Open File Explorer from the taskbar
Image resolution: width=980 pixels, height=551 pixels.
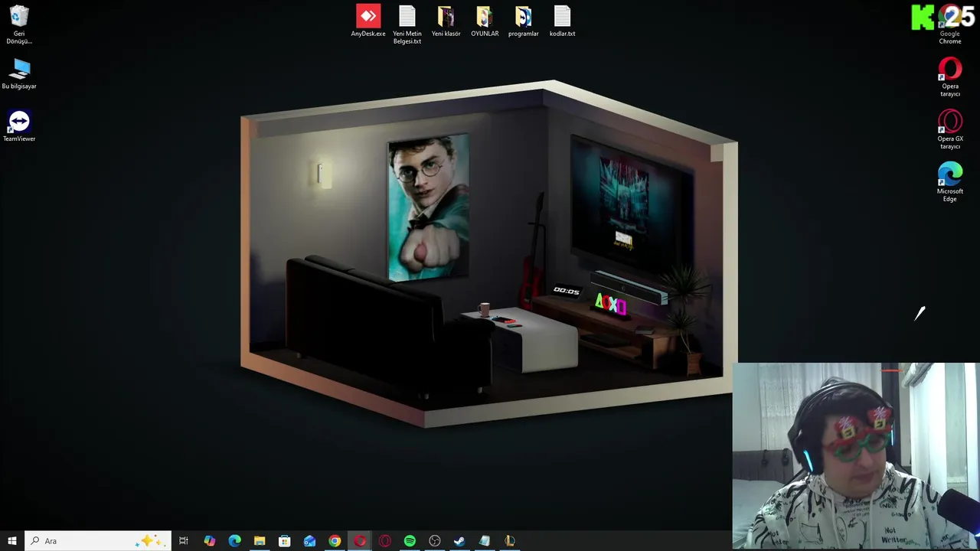coord(260,541)
